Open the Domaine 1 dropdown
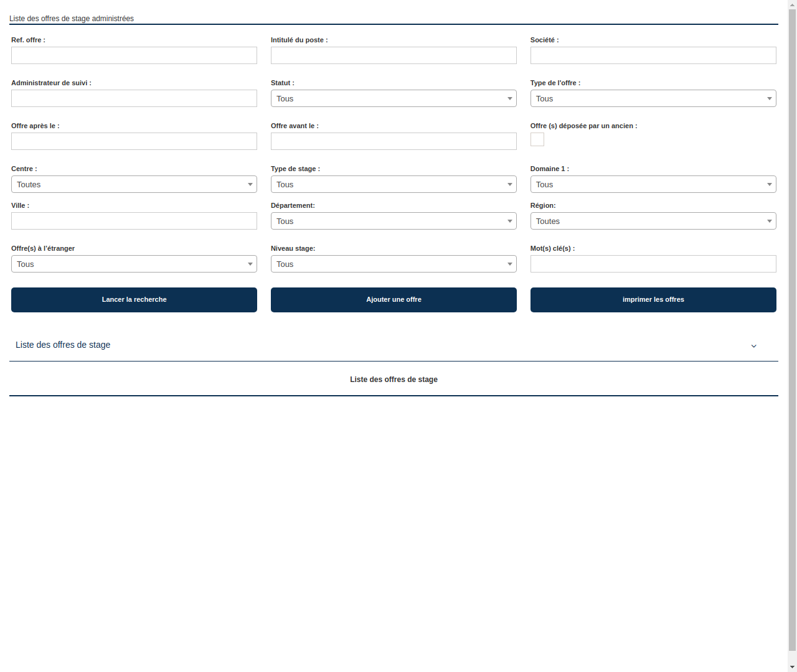The image size is (797, 672). pyautogui.click(x=653, y=184)
